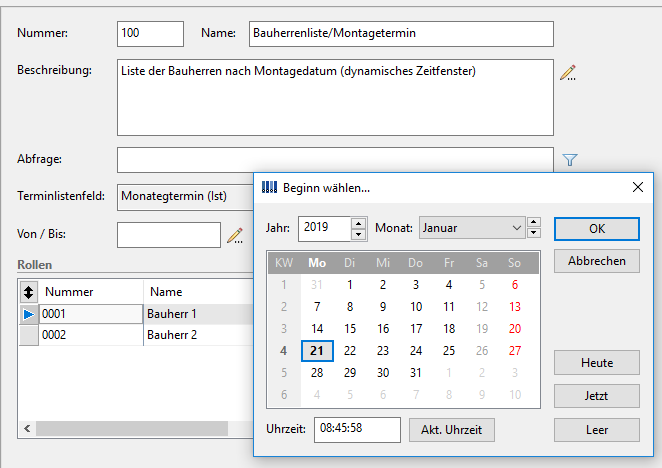This screenshot has width=662, height=468.
Task: Select day 24 in the calendar
Action: click(x=415, y=351)
